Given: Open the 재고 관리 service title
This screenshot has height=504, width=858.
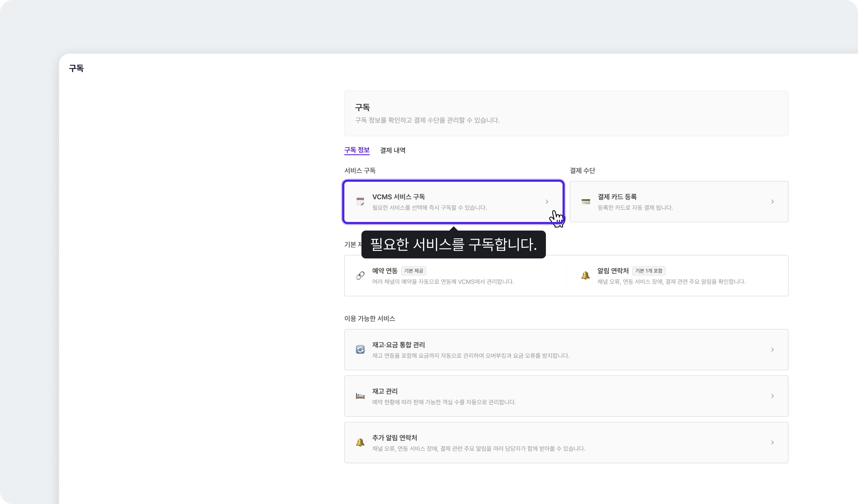Looking at the screenshot, I should (385, 391).
